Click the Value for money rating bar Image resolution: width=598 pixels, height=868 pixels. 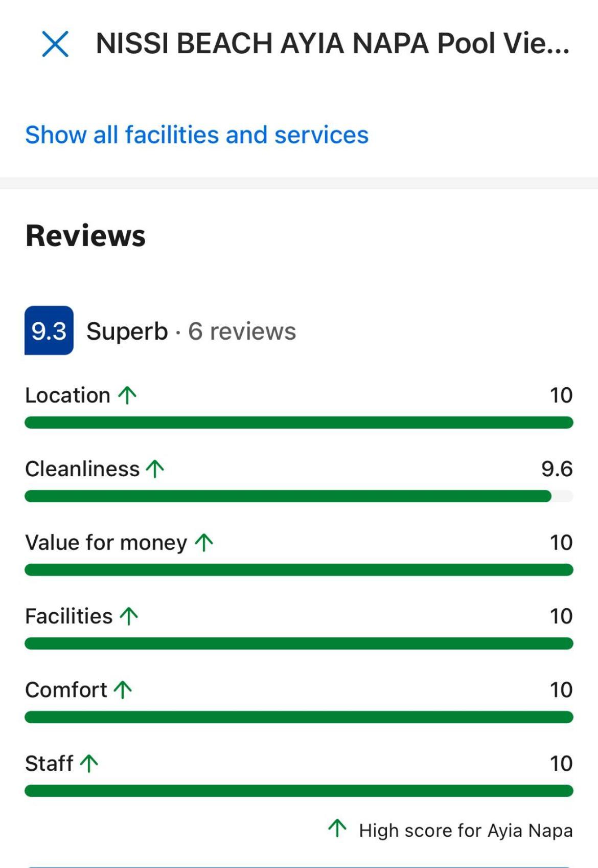tap(299, 570)
